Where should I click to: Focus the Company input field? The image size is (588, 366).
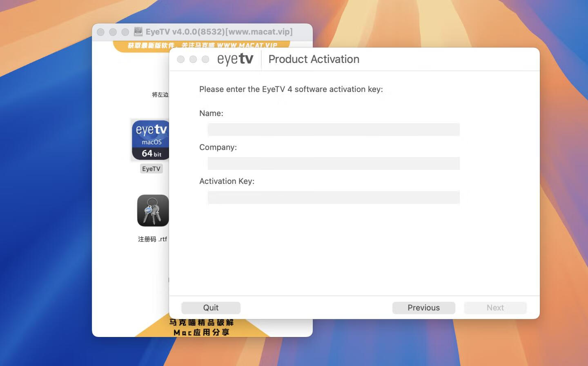coord(334,163)
